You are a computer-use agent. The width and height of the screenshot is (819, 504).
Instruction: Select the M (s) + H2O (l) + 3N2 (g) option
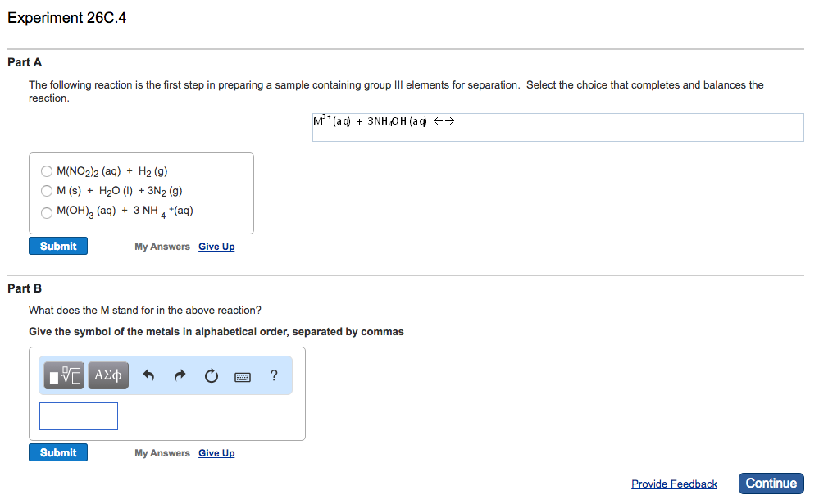[47, 190]
